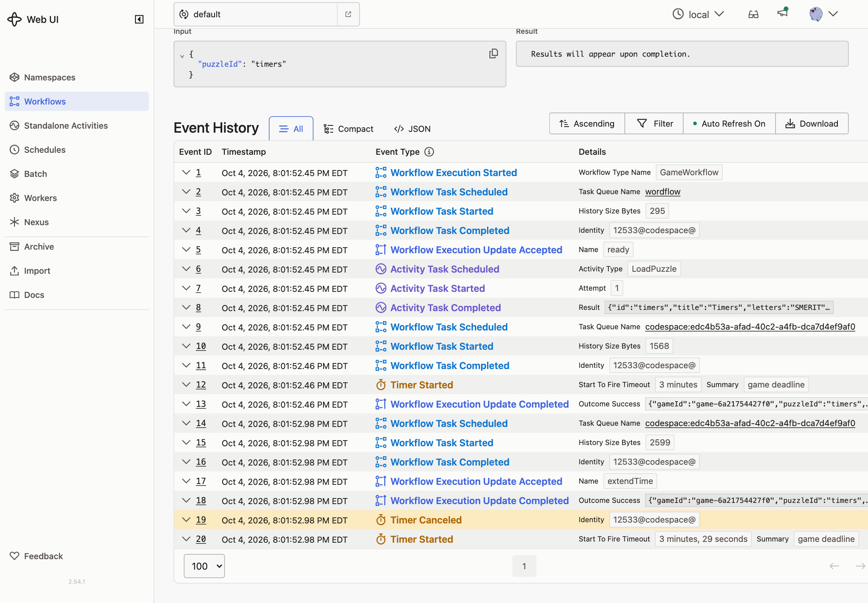The width and height of the screenshot is (868, 603).
Task: Open Batch in the sidebar
Action: pyautogui.click(x=77, y=174)
